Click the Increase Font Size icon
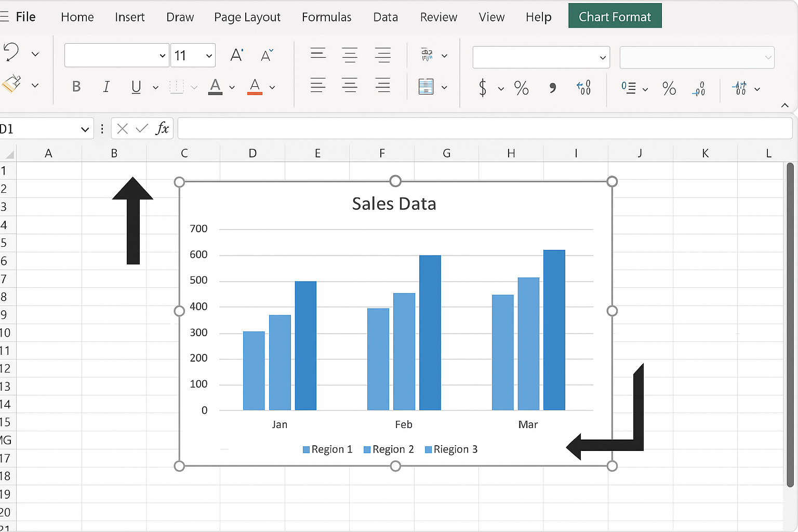798x532 pixels. (237, 55)
